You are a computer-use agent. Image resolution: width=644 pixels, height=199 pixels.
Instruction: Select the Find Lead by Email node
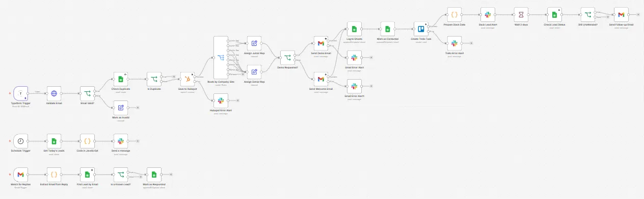pos(87,175)
